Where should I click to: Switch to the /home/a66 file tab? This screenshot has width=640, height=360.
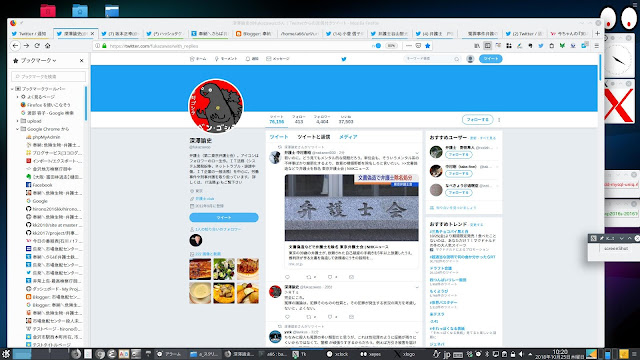(x=299, y=33)
